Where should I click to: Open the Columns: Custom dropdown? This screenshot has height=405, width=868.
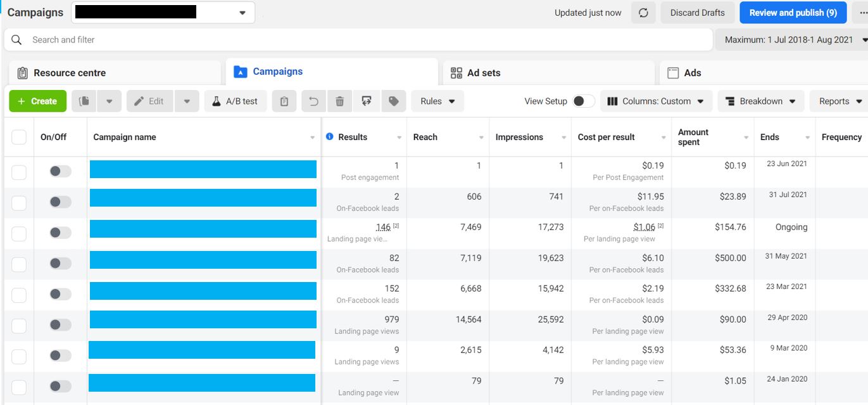point(656,100)
